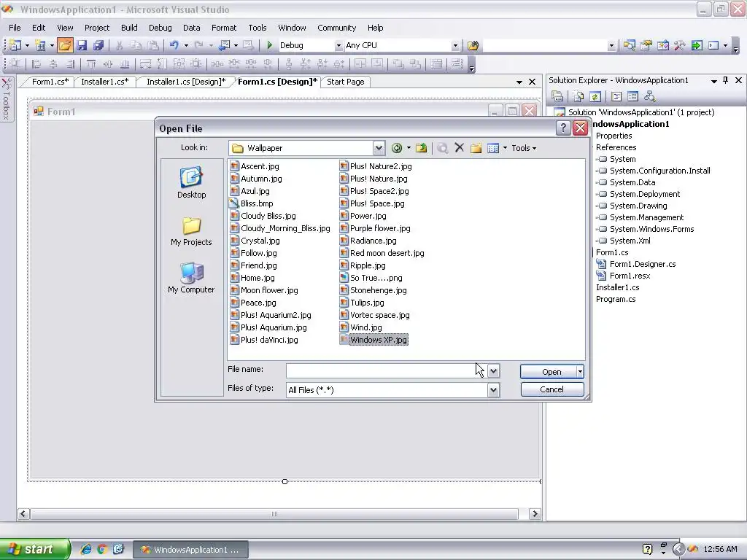The height and width of the screenshot is (560, 747).
Task: Switch to the Form1.cs* tab
Action: [50, 82]
